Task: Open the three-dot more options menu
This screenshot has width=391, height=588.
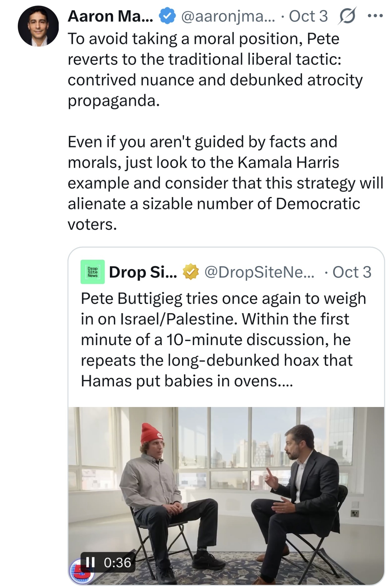Action: (x=375, y=16)
